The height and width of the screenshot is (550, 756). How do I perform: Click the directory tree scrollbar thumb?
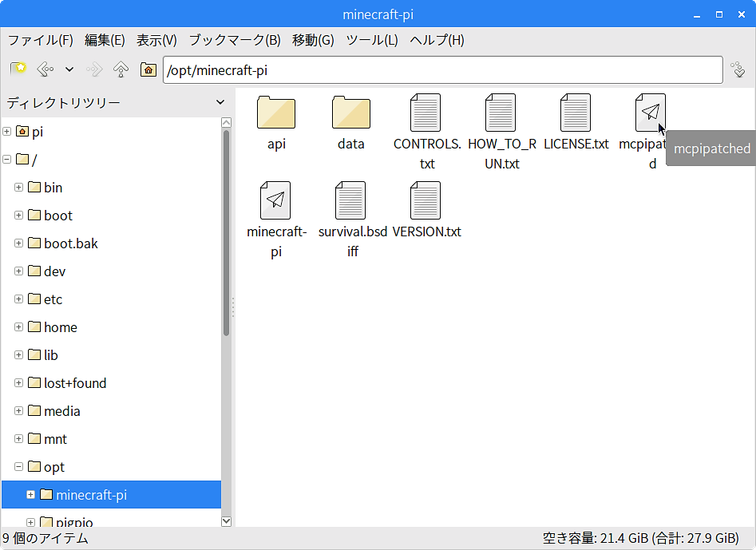[226, 233]
